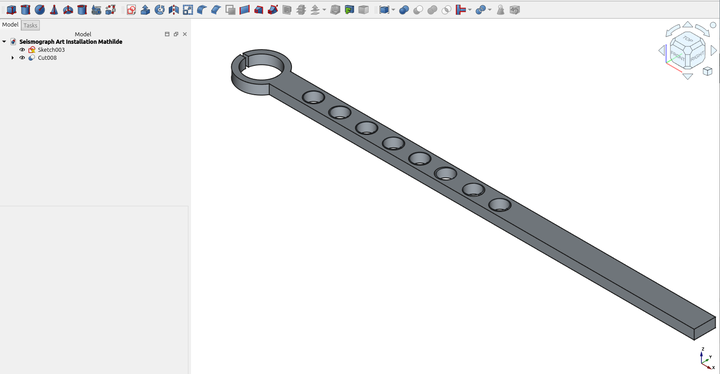720x374 pixels.
Task: Collapse the Seismograph Art Installation Mathilde document
Action: (x=4, y=41)
